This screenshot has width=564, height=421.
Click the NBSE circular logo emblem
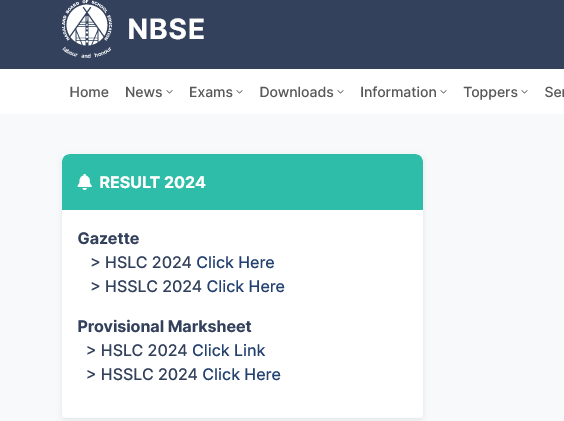pyautogui.click(x=87, y=29)
